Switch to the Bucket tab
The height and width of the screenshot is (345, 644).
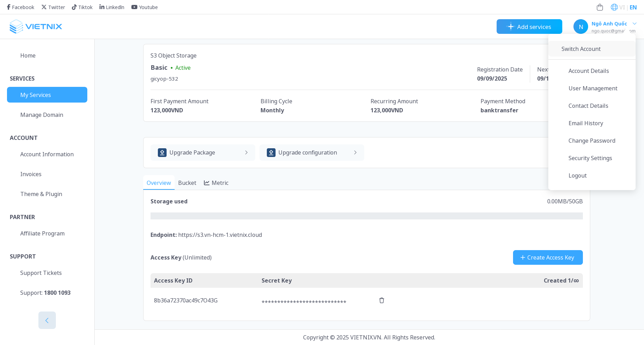coord(187,183)
